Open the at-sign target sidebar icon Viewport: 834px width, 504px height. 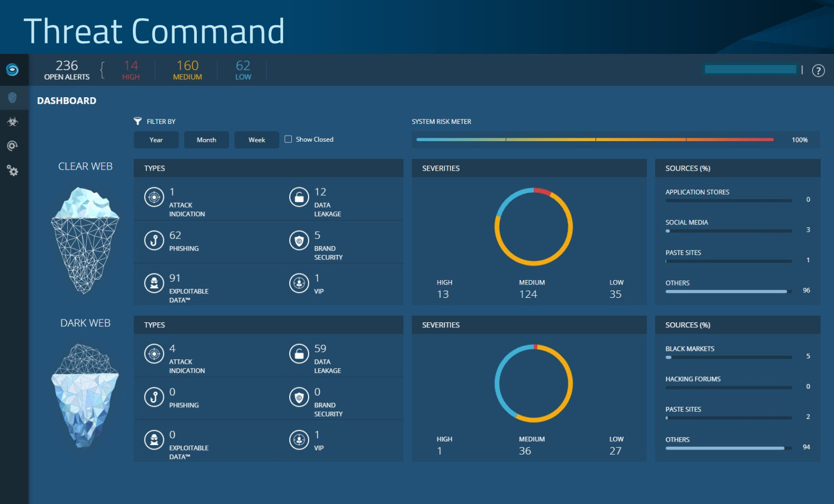(12, 146)
